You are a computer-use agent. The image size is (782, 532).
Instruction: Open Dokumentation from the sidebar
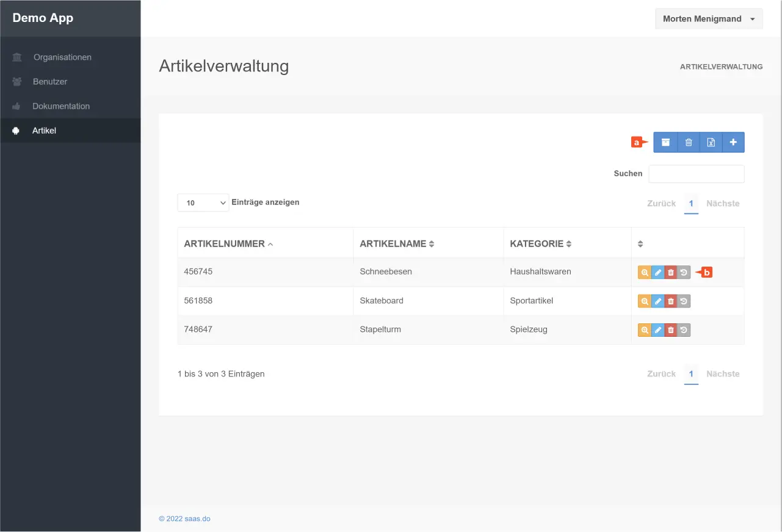point(60,106)
